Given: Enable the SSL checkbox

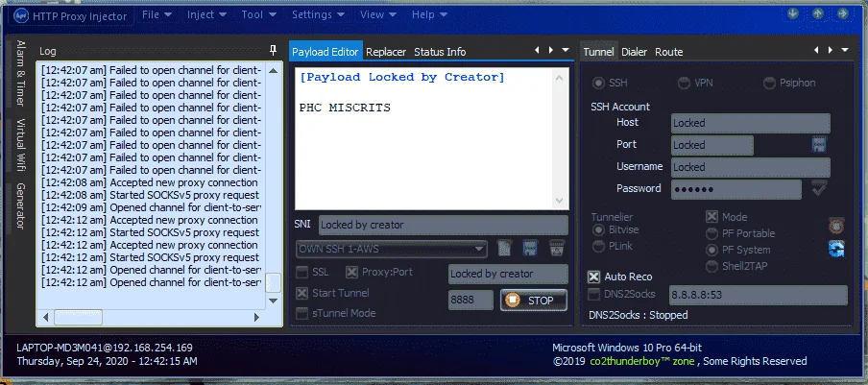Looking at the screenshot, I should point(301,272).
